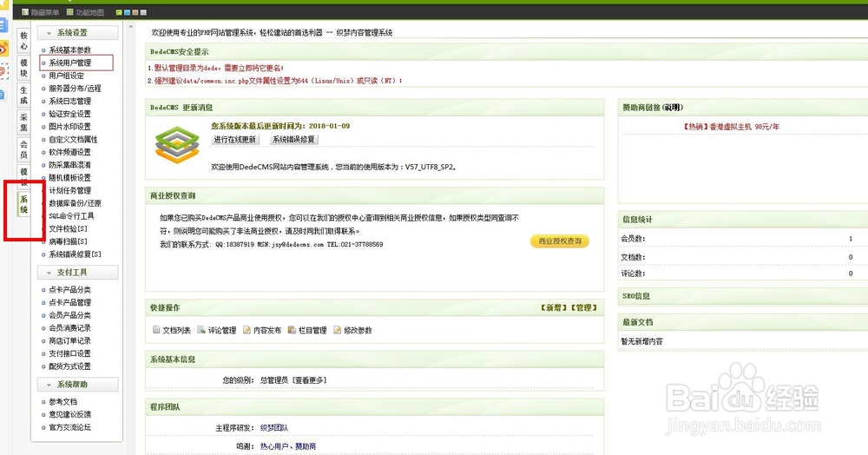Open 栏目管理 quick action

pyautogui.click(x=308, y=330)
